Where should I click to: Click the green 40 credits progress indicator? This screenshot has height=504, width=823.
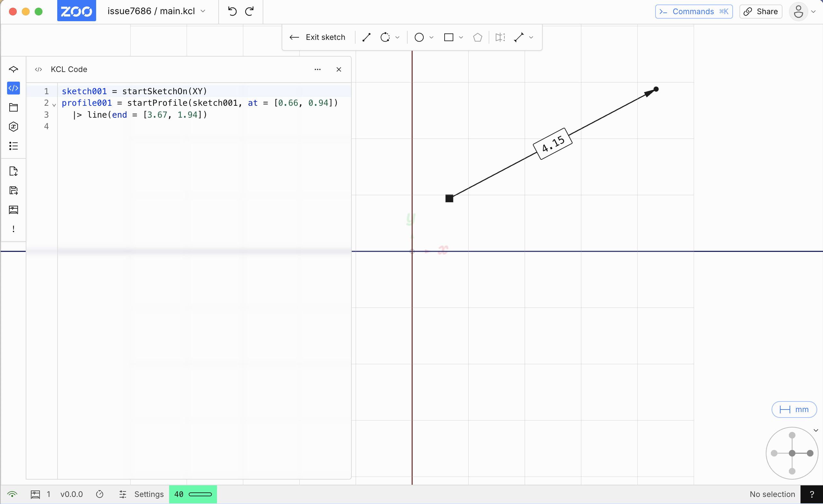tap(193, 494)
